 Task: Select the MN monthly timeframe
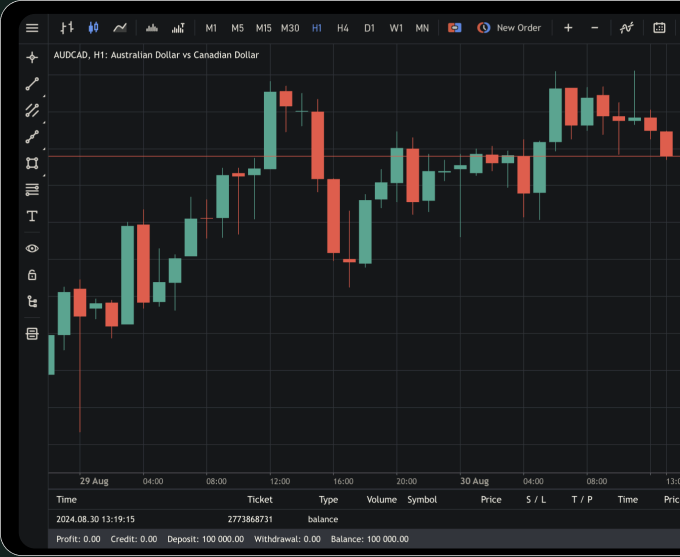422,28
